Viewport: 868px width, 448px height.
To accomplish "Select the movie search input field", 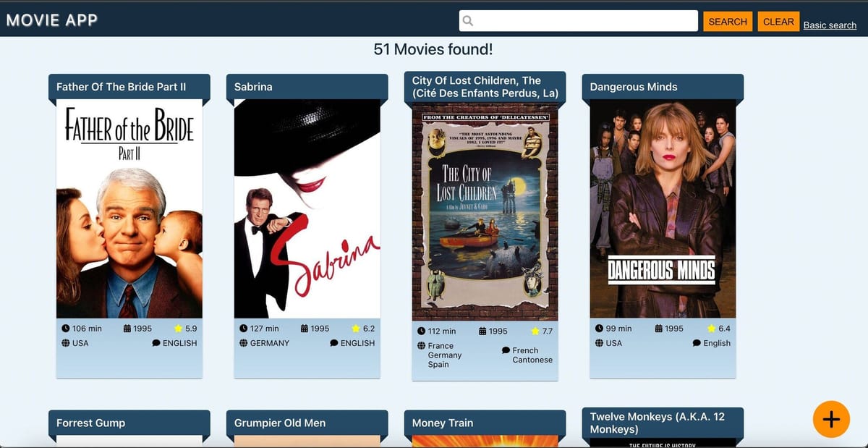I will click(579, 21).
